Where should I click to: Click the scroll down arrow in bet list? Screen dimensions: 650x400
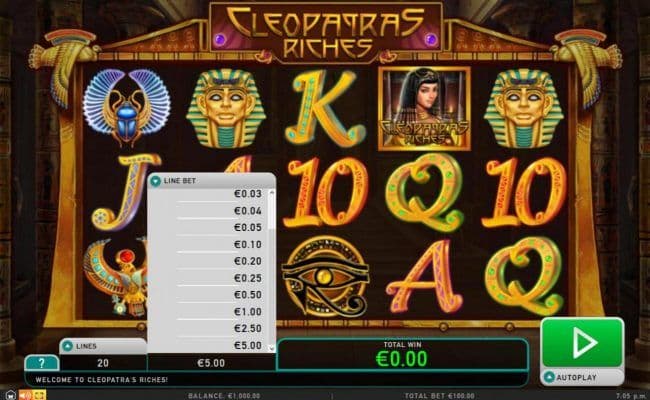coord(272,348)
